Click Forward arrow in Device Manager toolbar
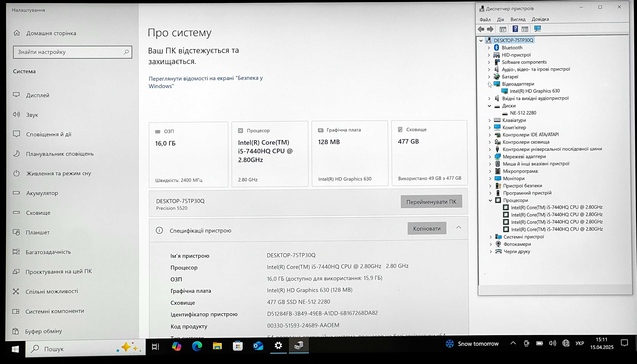Viewport: 637px width, 364px height. click(x=490, y=29)
